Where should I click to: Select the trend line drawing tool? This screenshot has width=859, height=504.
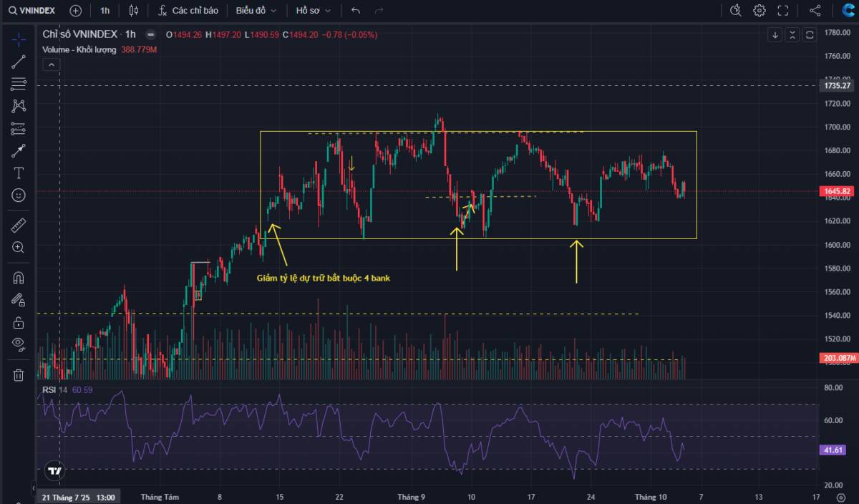click(19, 62)
